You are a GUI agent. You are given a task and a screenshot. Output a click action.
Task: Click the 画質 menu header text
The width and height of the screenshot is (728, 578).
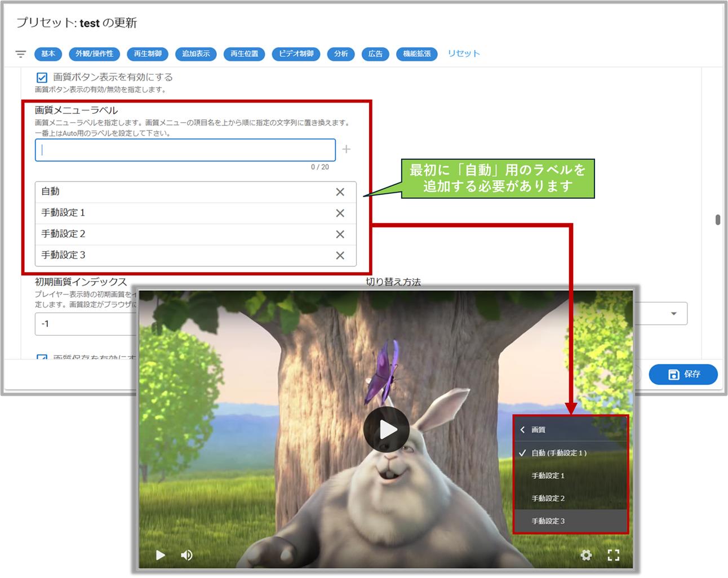[539, 430]
